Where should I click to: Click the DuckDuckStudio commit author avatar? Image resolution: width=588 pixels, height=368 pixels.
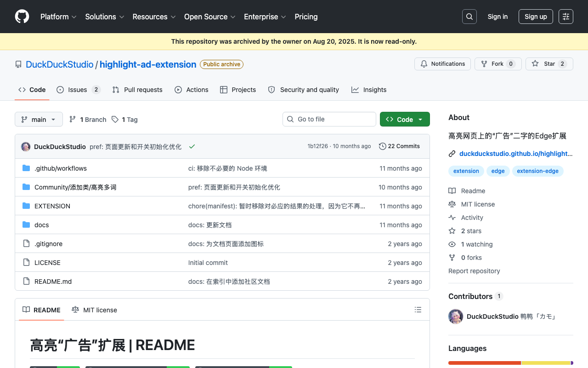coord(26,147)
